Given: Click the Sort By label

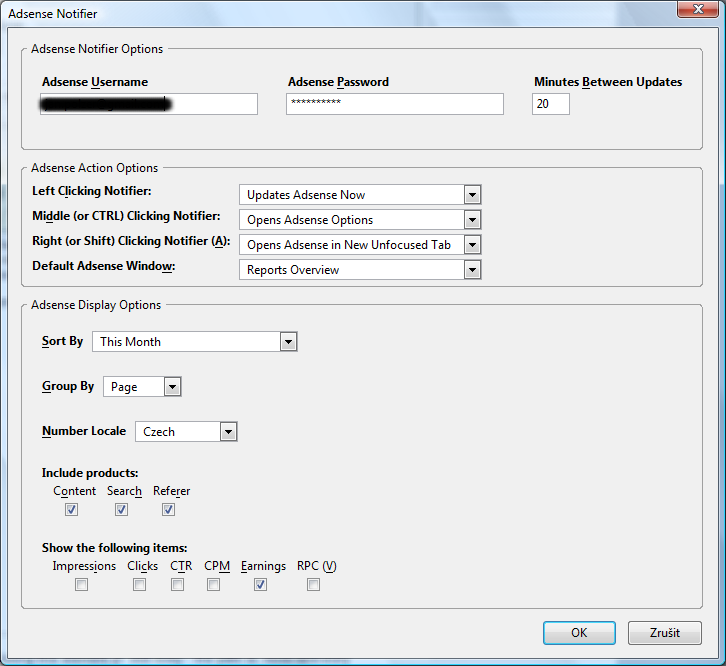Looking at the screenshot, I should (x=63, y=341).
